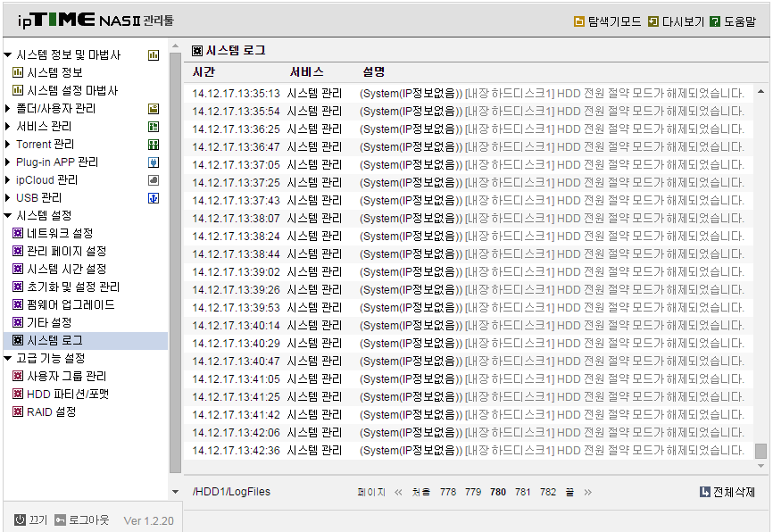Click the 탐색기모드 icon in the header
The image size is (773, 532).
578,21
